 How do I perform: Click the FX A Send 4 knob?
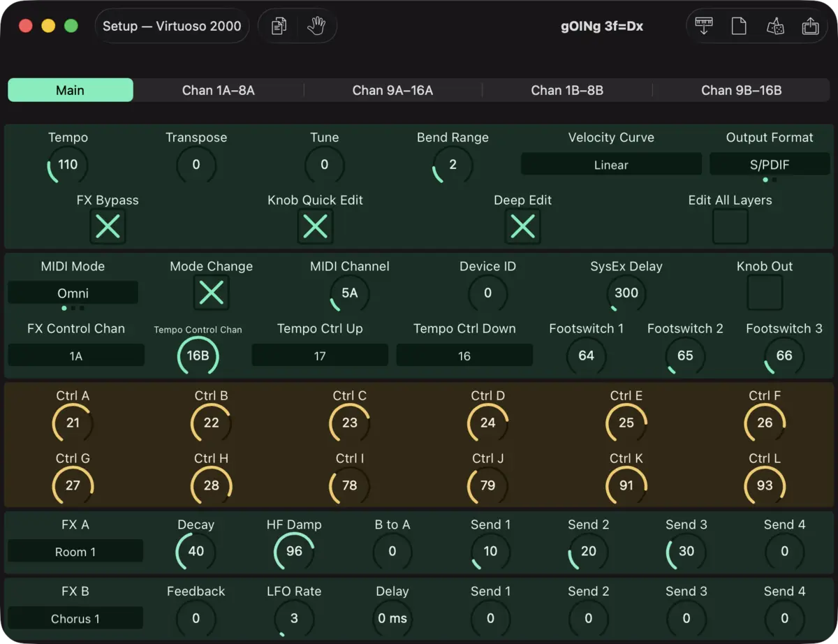785,551
